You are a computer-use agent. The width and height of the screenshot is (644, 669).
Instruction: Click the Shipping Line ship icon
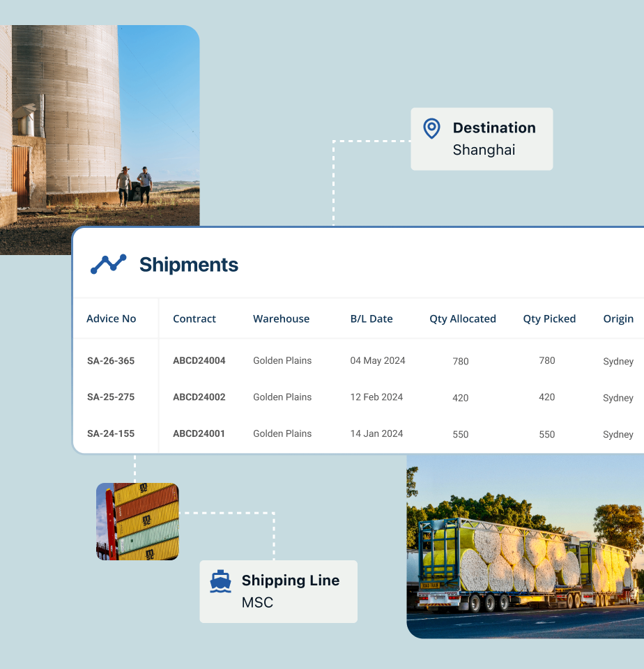(x=221, y=581)
